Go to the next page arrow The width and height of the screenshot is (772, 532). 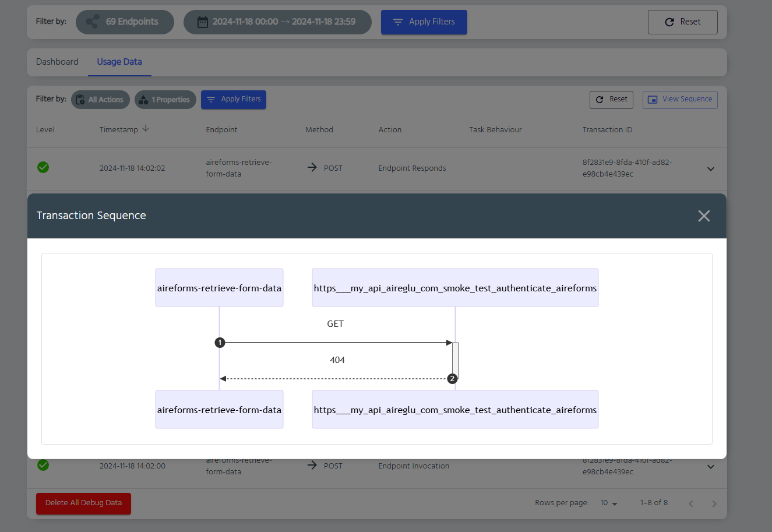pyautogui.click(x=714, y=504)
